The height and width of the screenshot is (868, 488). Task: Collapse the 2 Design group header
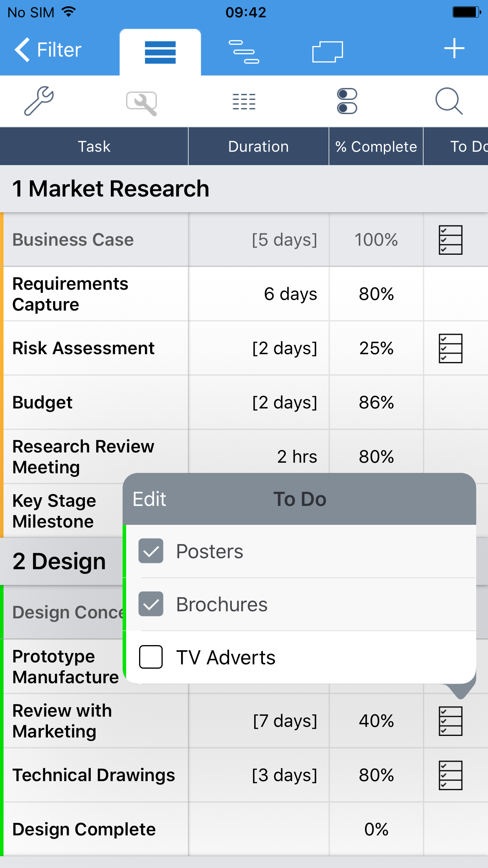pyautogui.click(x=59, y=561)
